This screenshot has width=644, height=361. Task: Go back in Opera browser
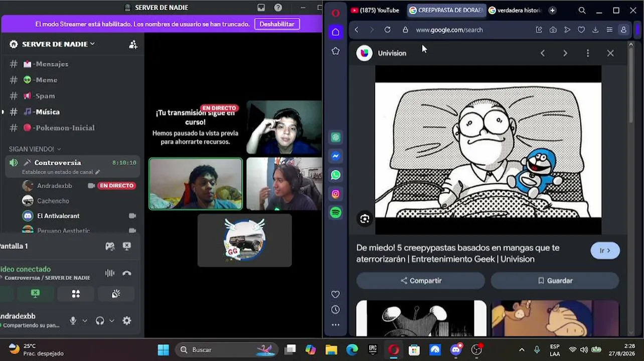pos(357,30)
